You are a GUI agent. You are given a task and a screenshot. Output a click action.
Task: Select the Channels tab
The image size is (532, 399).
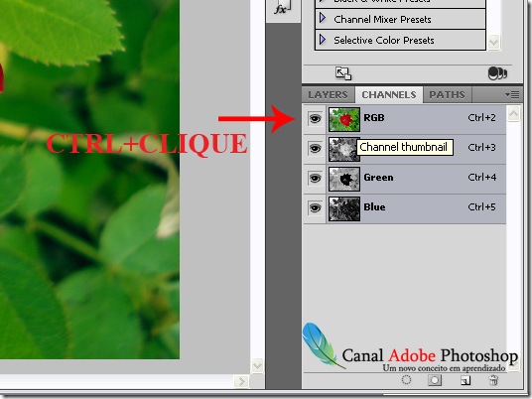click(389, 94)
